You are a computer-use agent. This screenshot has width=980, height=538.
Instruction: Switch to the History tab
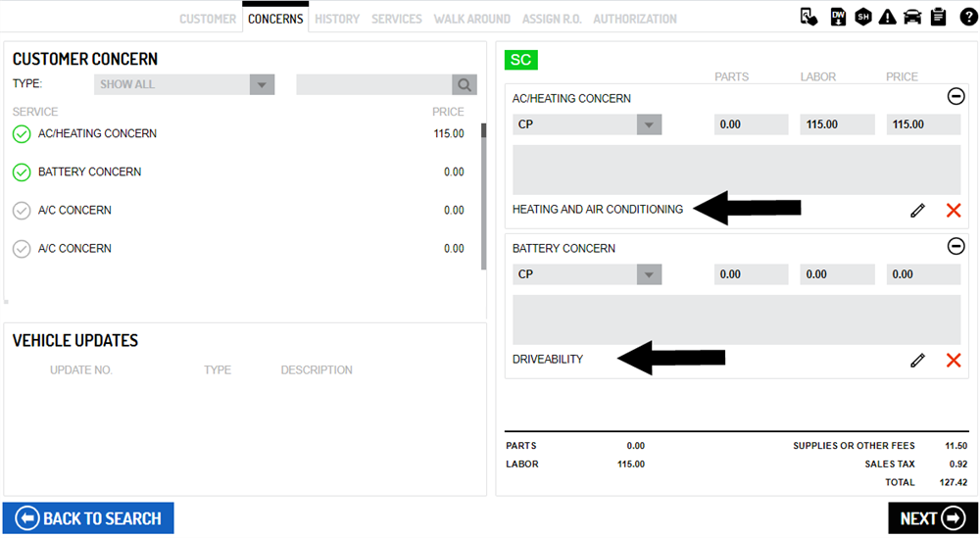(x=337, y=19)
